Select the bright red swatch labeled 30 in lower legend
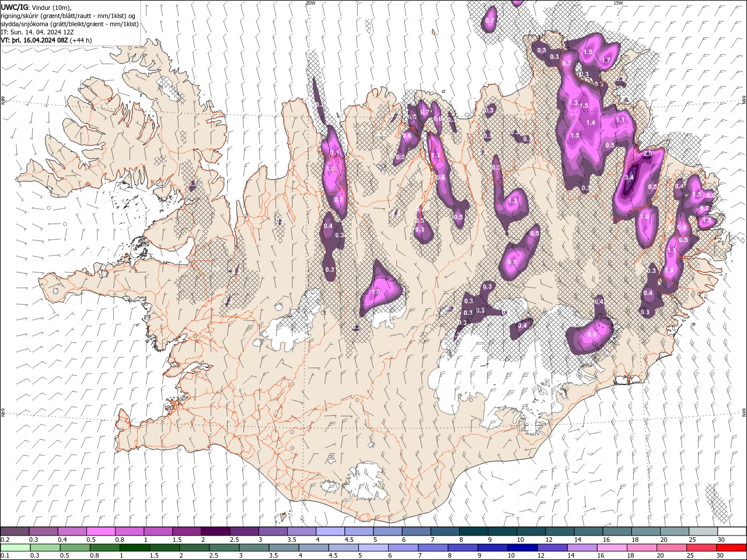 point(731,548)
